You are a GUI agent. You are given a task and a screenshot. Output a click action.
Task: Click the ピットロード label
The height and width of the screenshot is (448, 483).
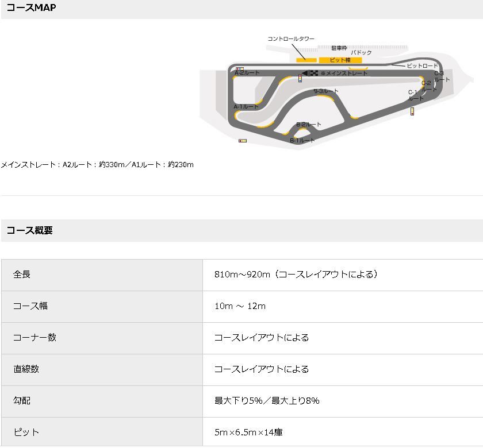[x=422, y=65]
